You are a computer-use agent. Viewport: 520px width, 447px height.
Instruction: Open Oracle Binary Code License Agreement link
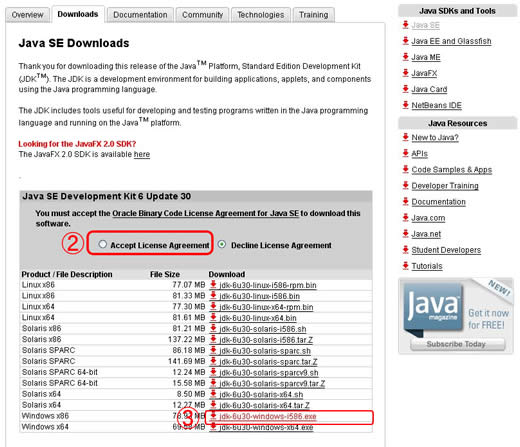[x=205, y=213]
